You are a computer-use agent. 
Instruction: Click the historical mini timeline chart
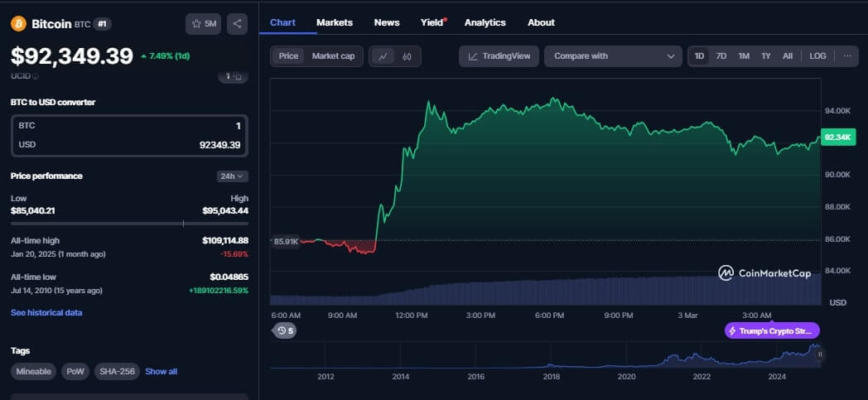coord(545,355)
